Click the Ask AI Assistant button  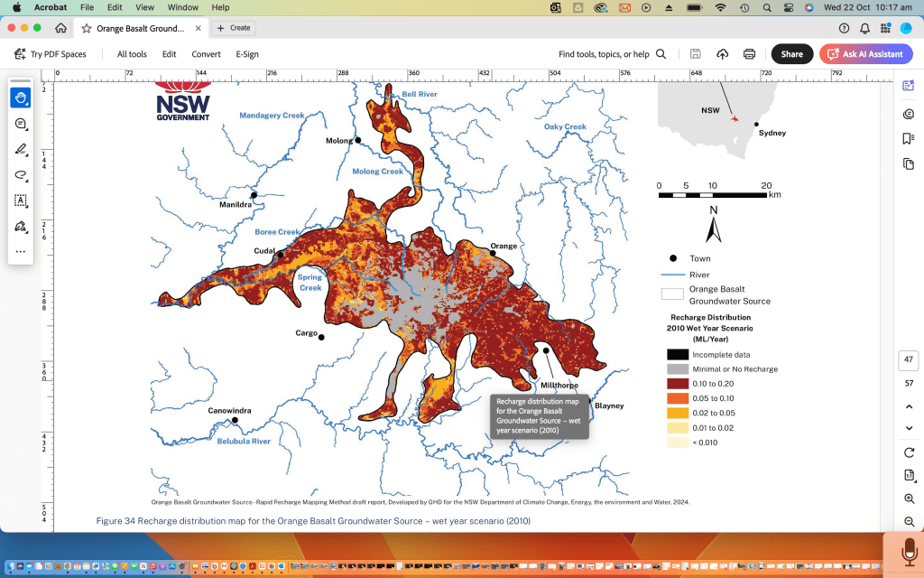(x=865, y=54)
